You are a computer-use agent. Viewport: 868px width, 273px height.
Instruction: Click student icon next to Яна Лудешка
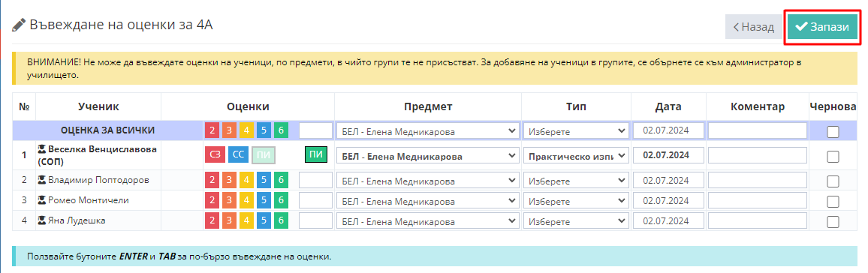coord(41,221)
